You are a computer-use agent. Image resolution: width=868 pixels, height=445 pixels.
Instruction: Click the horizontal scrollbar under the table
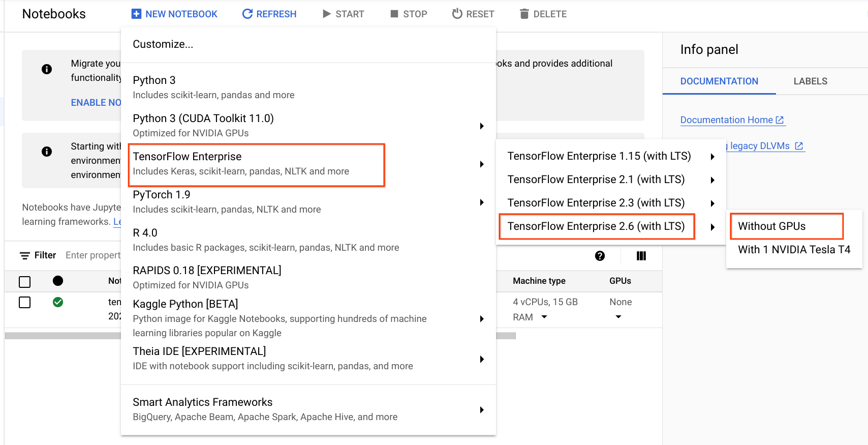(x=260, y=336)
